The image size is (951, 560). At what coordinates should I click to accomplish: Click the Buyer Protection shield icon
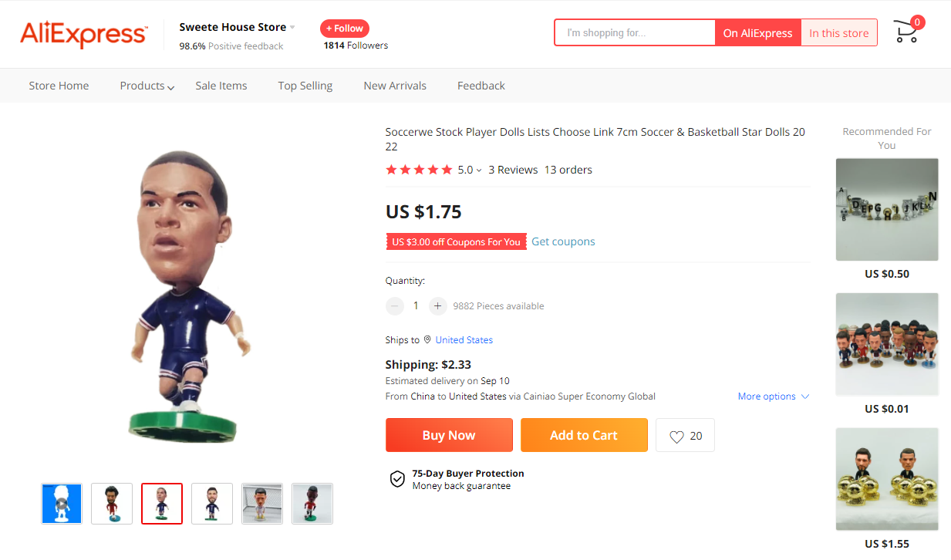pos(397,479)
